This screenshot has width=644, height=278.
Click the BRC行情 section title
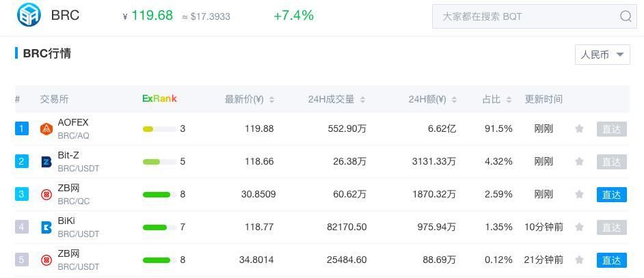tap(47, 53)
